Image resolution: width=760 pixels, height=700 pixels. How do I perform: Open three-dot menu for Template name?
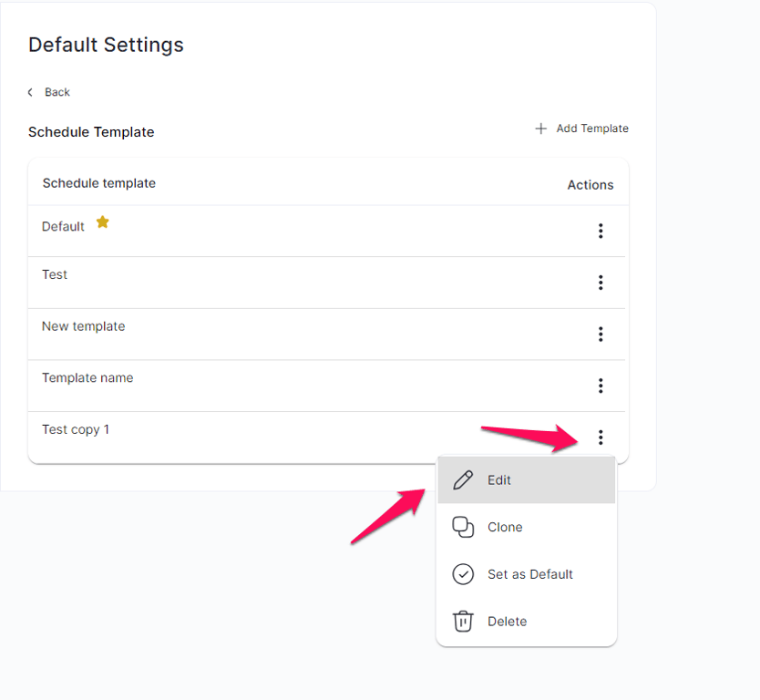click(x=601, y=386)
